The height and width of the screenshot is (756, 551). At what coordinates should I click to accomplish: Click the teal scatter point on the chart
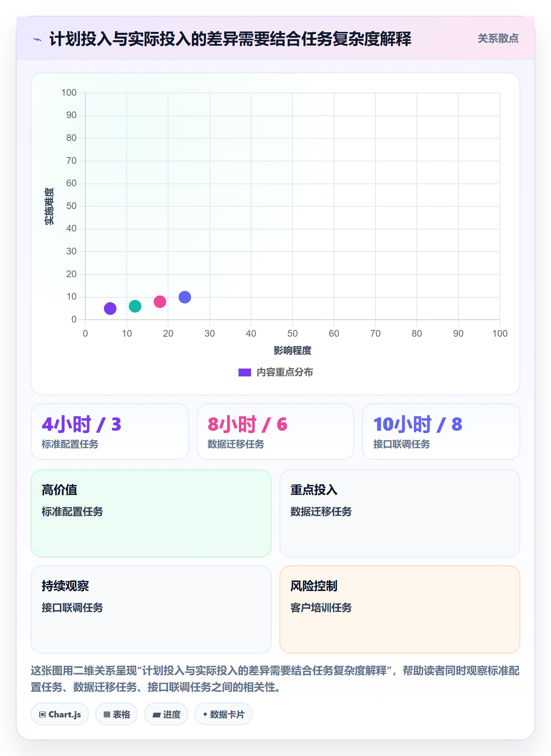pyautogui.click(x=135, y=306)
